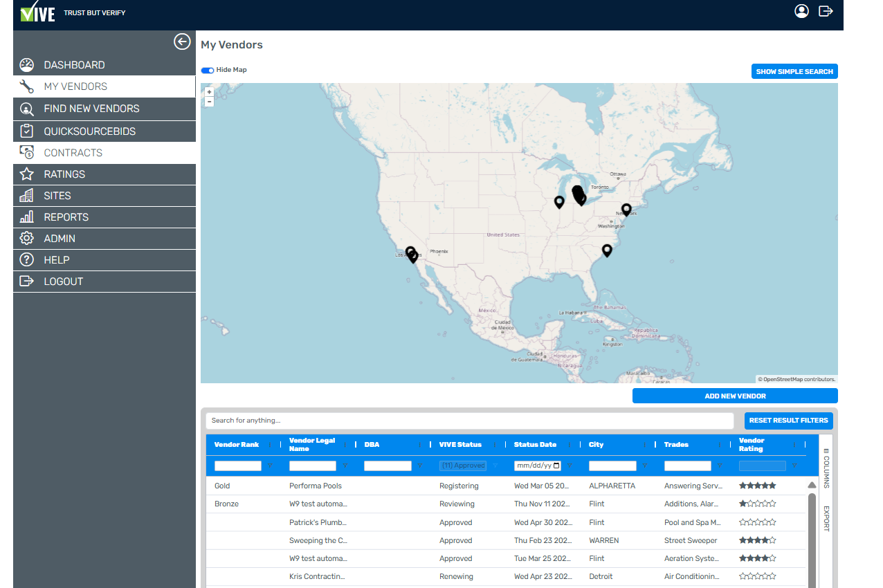The width and height of the screenshot is (883, 588).
Task: Open Contracts in the sidebar
Action: (x=104, y=153)
